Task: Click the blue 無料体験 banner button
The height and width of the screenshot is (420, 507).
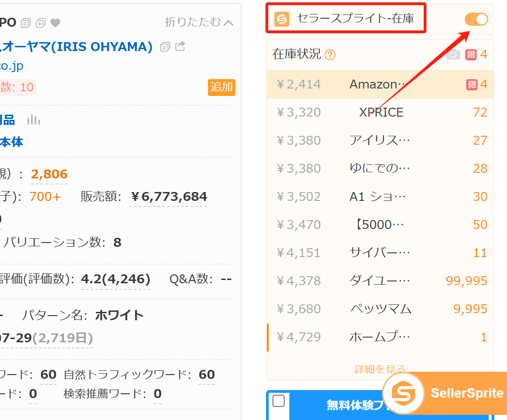Action: 356,405
